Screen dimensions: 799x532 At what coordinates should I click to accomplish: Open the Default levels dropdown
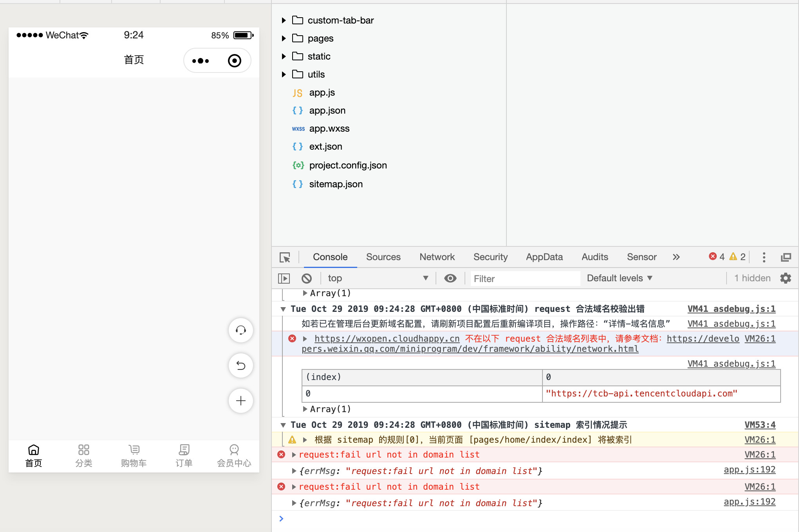(619, 278)
